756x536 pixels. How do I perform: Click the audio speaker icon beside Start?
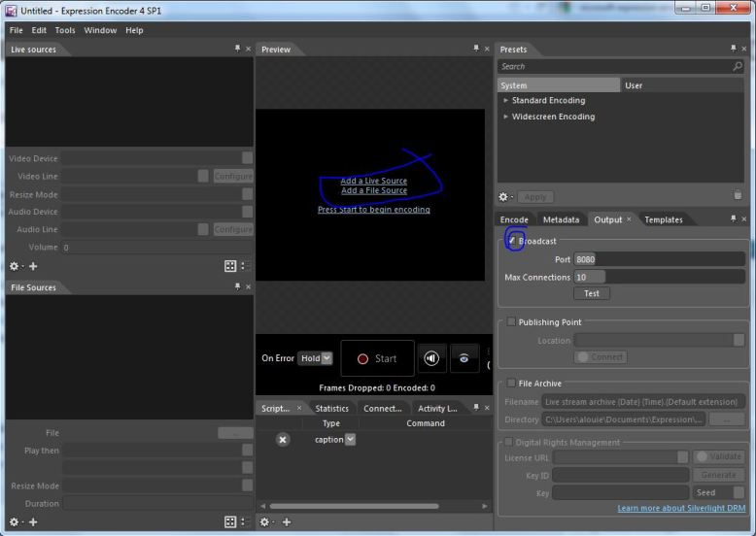[x=431, y=358]
